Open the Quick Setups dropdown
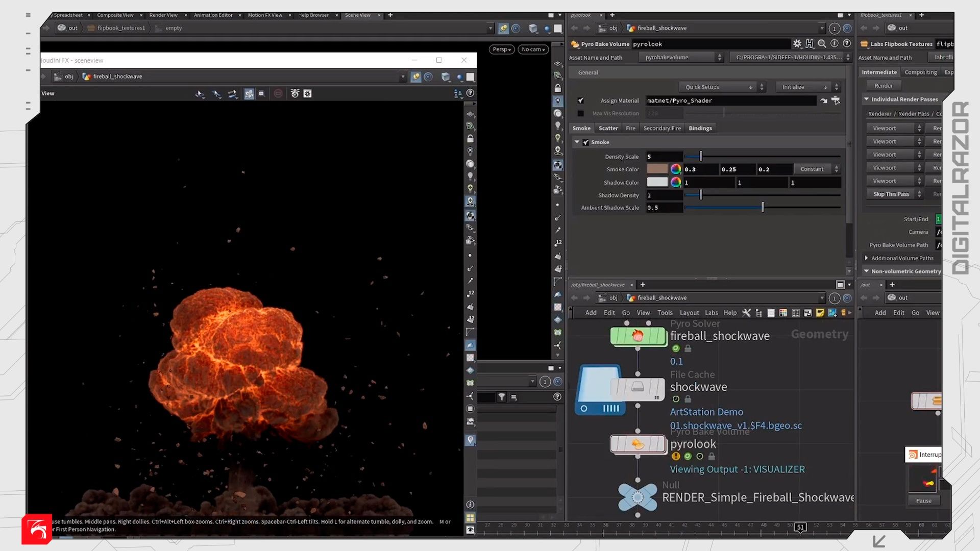 tap(718, 87)
